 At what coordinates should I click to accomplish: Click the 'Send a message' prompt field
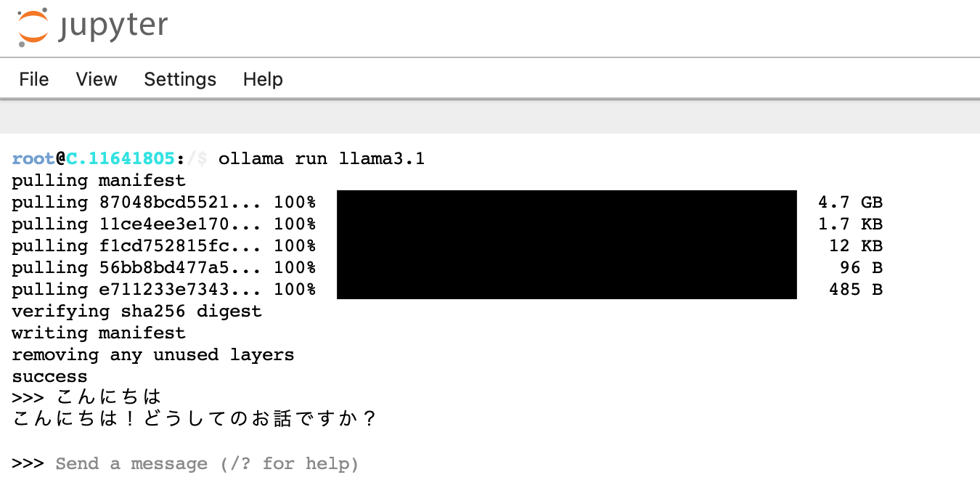point(207,463)
